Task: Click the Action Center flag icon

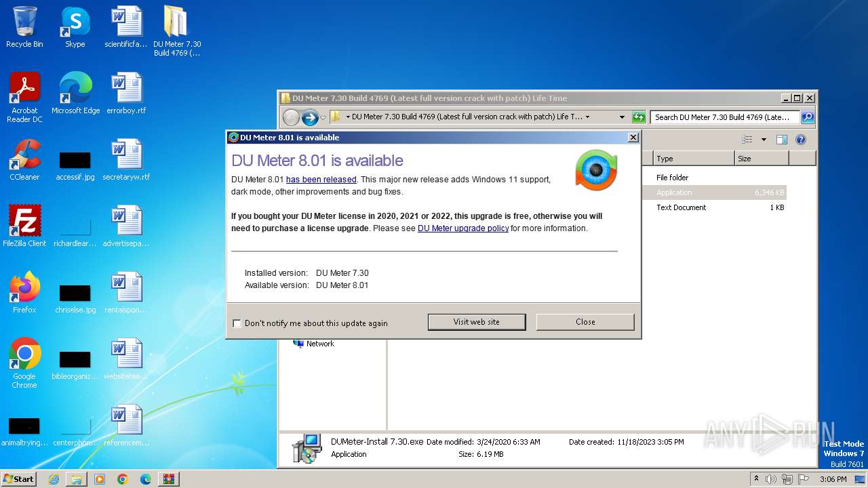Action: click(804, 479)
